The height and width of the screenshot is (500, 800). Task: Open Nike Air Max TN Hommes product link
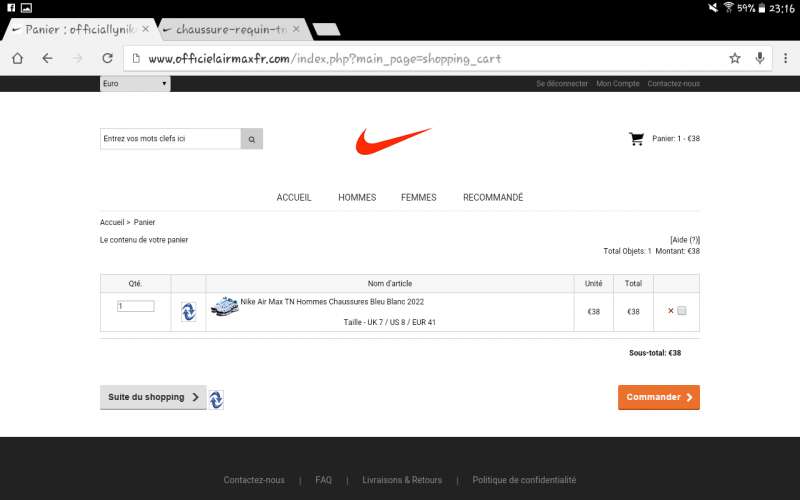332,302
